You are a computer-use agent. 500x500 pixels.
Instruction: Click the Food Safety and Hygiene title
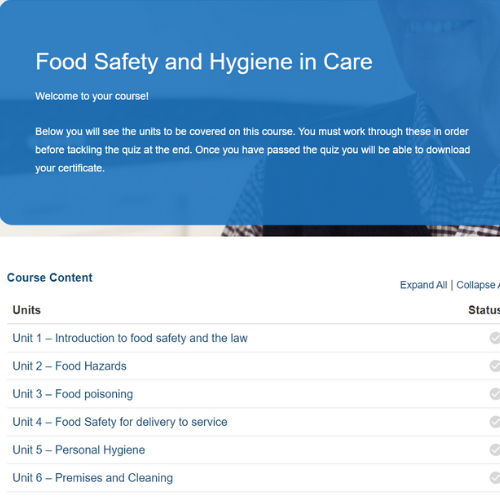[204, 62]
